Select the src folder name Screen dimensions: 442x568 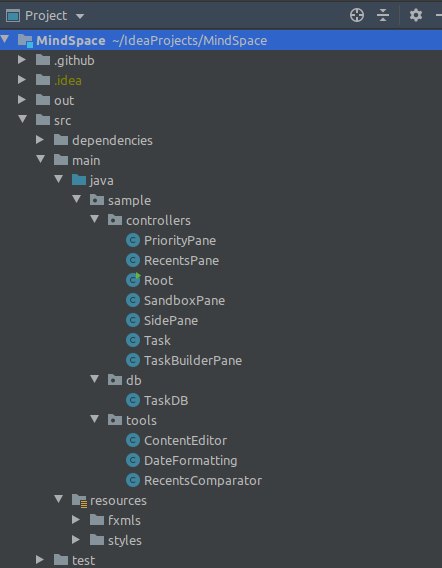coord(62,121)
